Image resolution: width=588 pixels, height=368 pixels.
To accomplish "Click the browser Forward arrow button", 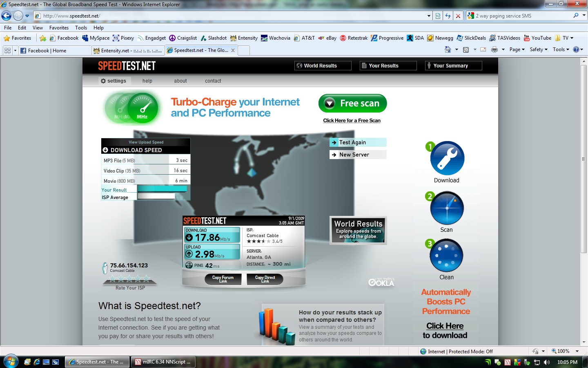I will (x=18, y=16).
